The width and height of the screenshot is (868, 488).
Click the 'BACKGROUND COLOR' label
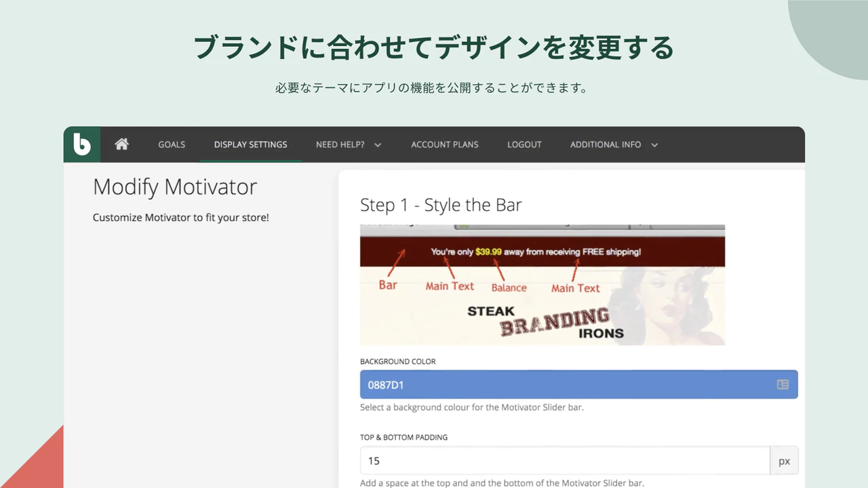[x=398, y=361]
